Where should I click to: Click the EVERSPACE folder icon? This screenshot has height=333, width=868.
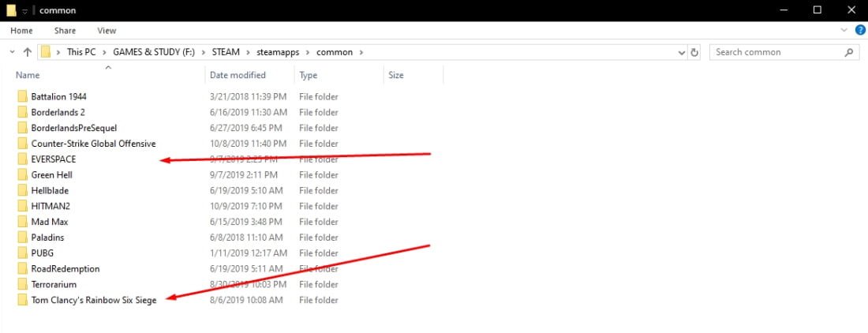click(22, 159)
